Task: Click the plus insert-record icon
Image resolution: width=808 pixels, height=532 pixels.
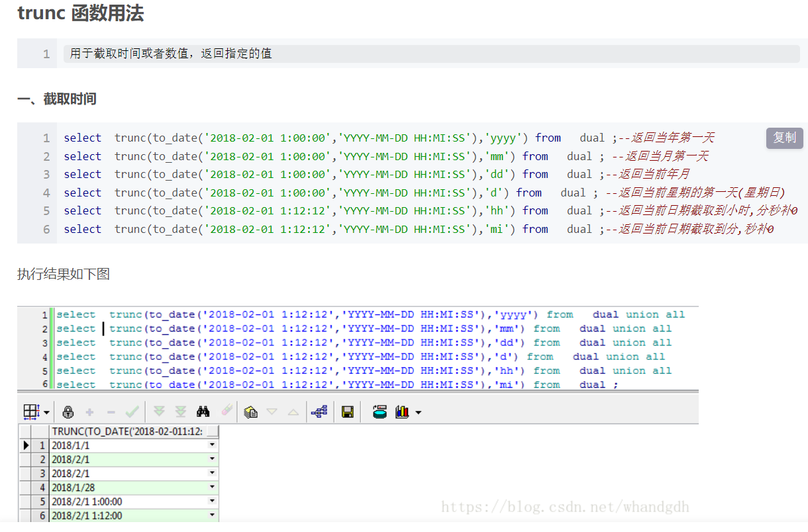Action: (89, 412)
